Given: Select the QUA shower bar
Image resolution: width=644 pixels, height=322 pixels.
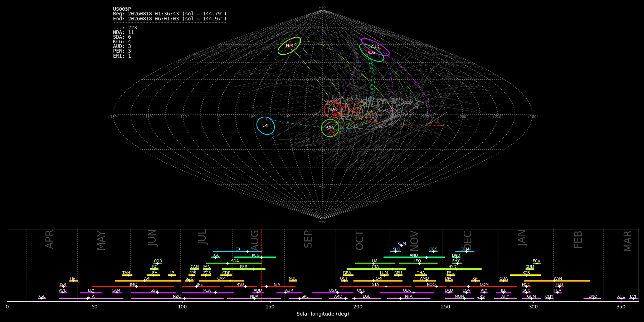Looking at the screenshot, I should click(x=503, y=281).
